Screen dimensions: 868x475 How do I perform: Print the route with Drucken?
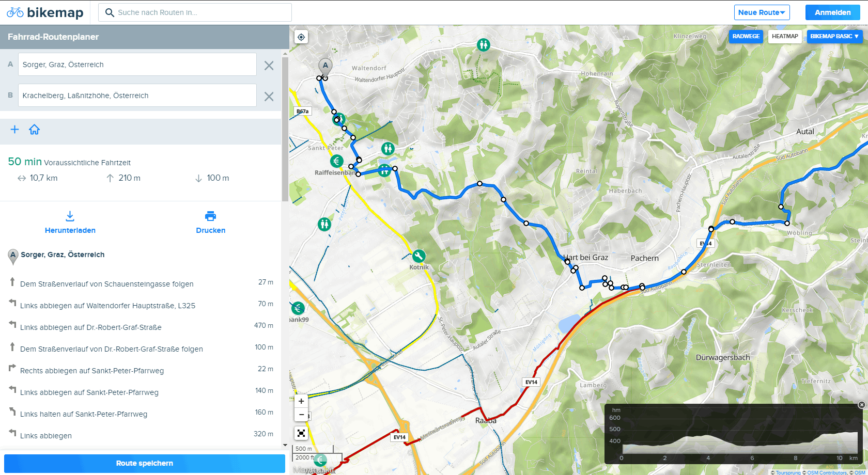(210, 223)
